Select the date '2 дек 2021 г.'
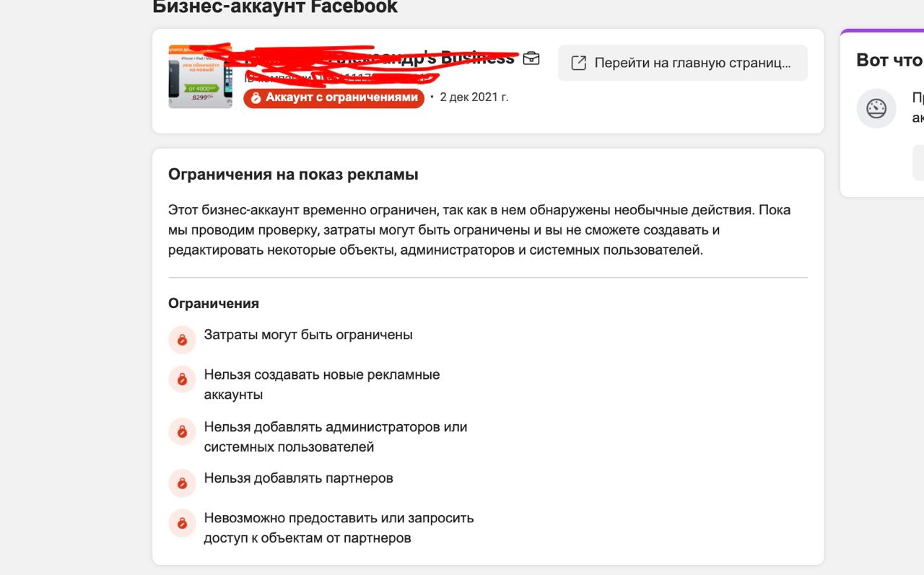 [x=474, y=97]
